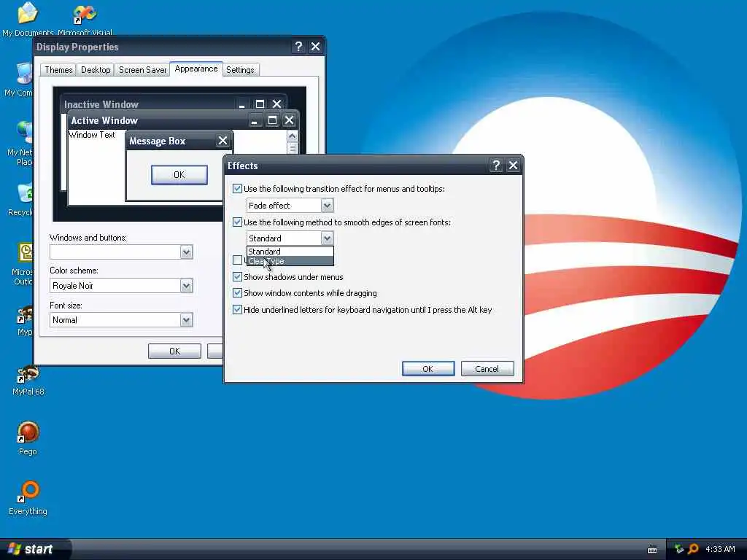Close the Display Properties window
This screenshot has height=560, width=747.
(x=315, y=46)
